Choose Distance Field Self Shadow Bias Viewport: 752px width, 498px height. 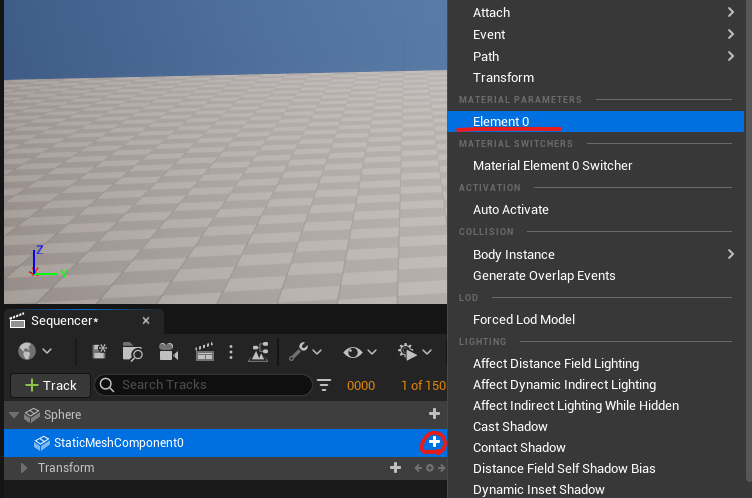click(595, 469)
